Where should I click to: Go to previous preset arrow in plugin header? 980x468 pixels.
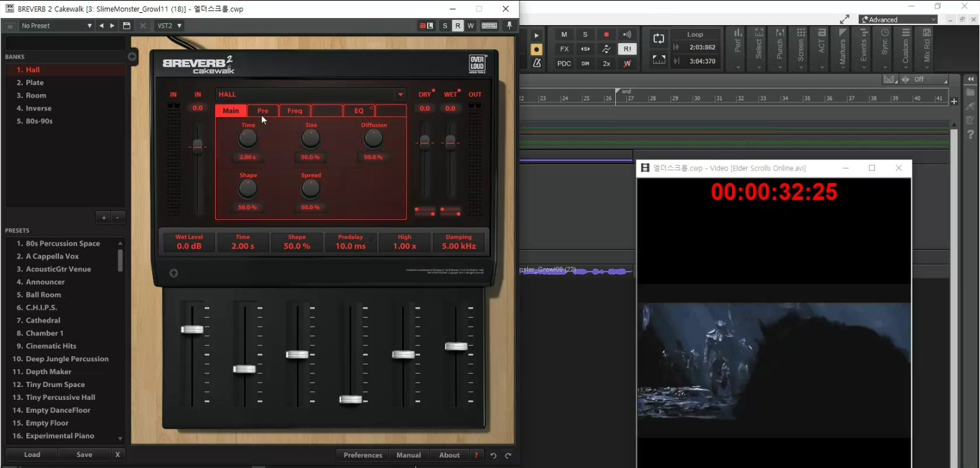click(101, 26)
